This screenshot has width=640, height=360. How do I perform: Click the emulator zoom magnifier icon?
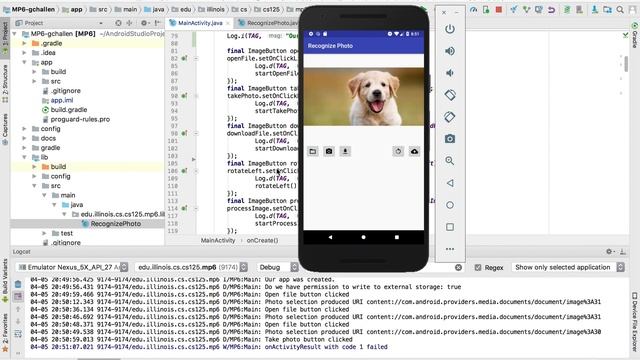click(x=450, y=161)
